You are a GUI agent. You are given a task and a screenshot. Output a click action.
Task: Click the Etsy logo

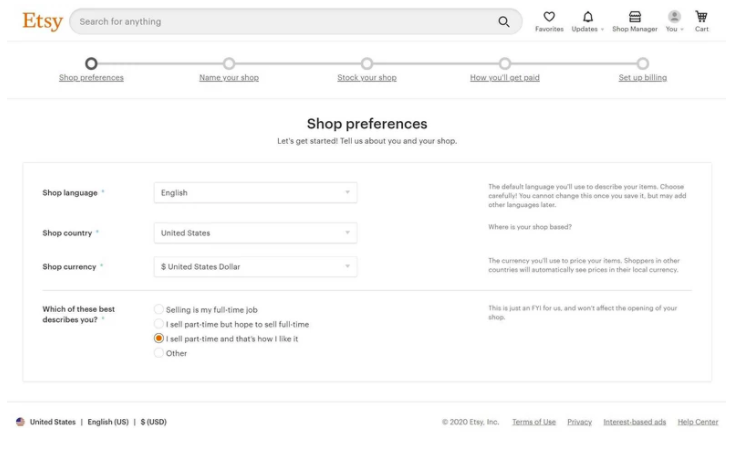click(x=43, y=21)
